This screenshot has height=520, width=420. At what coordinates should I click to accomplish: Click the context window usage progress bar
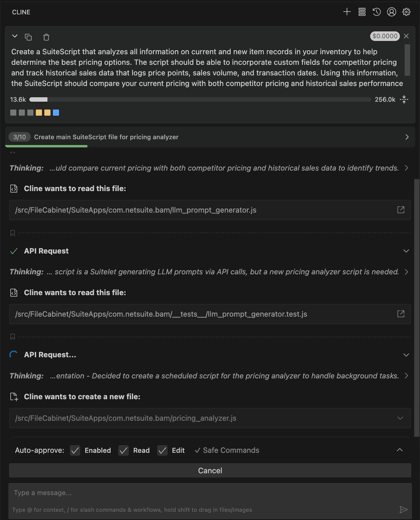200,100
